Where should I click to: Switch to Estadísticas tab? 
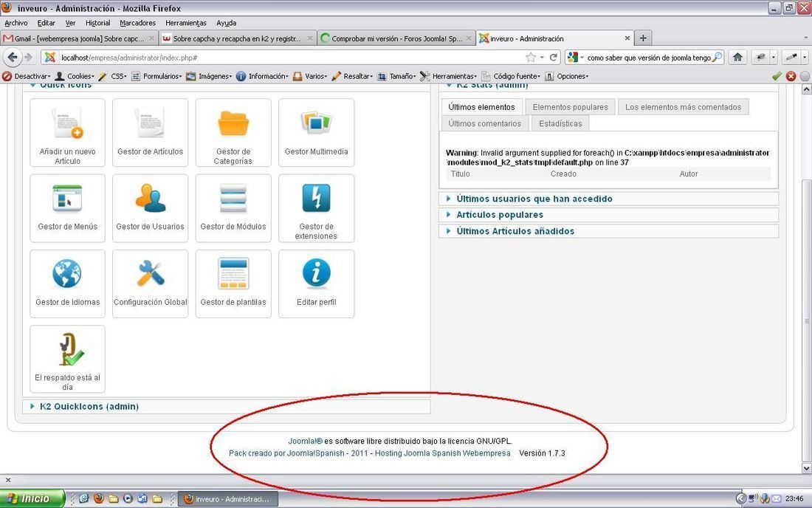560,124
